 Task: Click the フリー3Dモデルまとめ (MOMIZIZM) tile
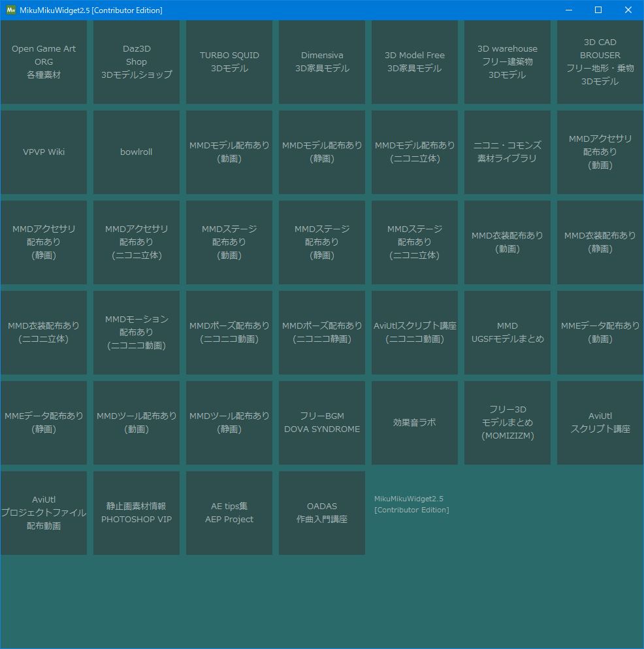(507, 423)
